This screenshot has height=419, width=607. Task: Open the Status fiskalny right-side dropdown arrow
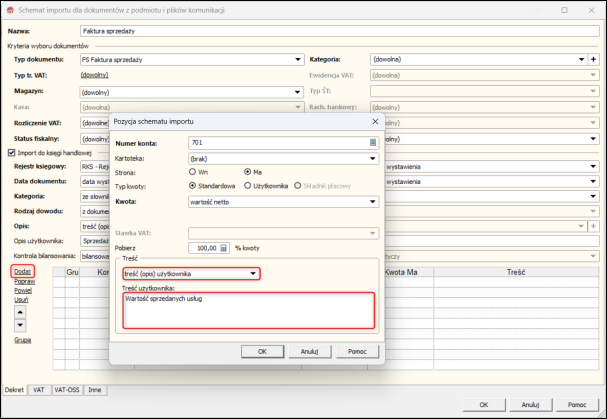point(593,139)
